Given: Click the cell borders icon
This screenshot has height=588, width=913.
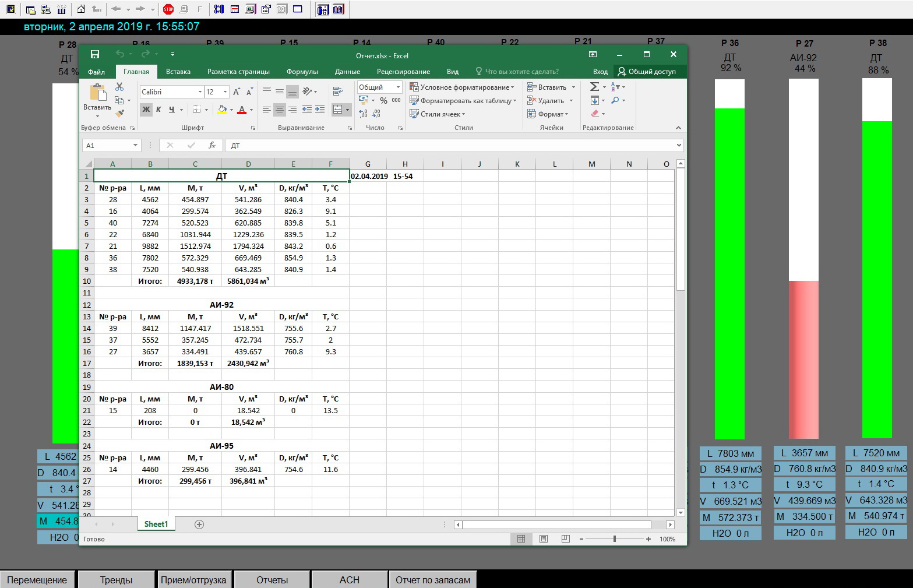Looking at the screenshot, I should [197, 110].
